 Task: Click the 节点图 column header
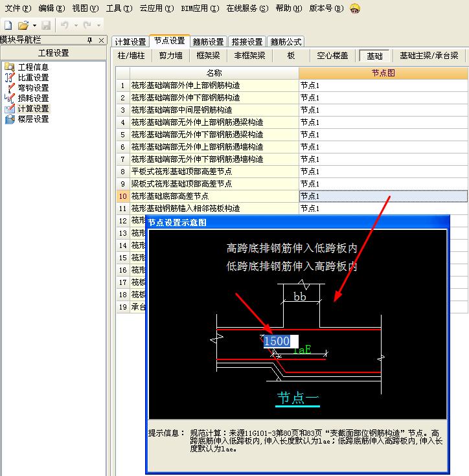coord(383,73)
